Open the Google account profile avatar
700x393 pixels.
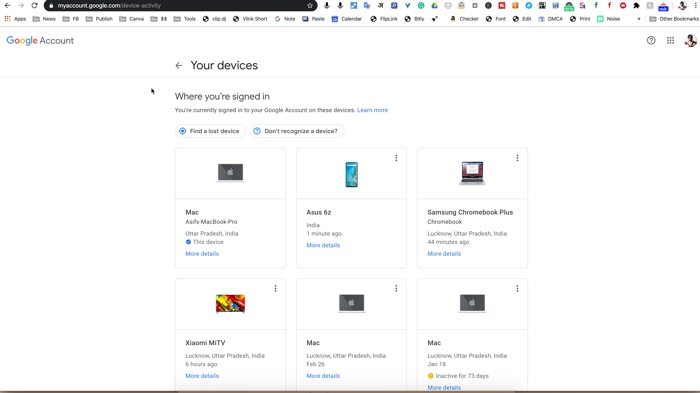(x=690, y=41)
